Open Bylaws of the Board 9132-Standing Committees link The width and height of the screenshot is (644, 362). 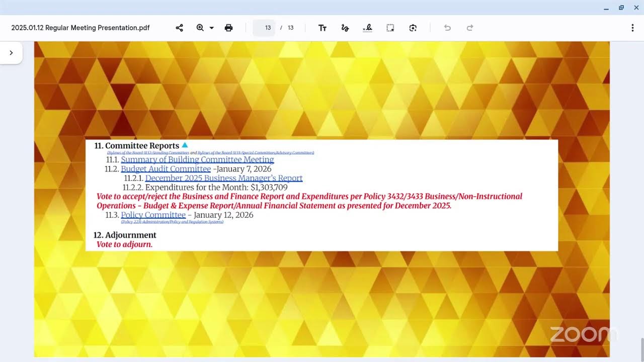tap(148, 152)
